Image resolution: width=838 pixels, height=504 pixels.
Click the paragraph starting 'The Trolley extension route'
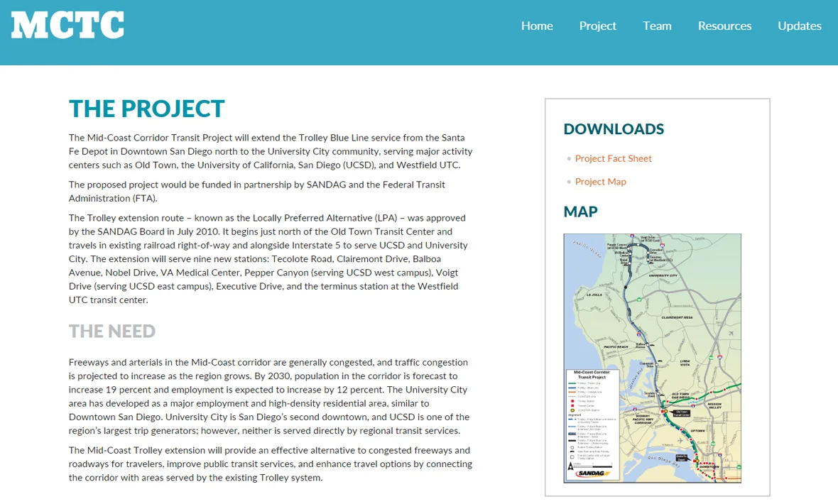[268, 258]
